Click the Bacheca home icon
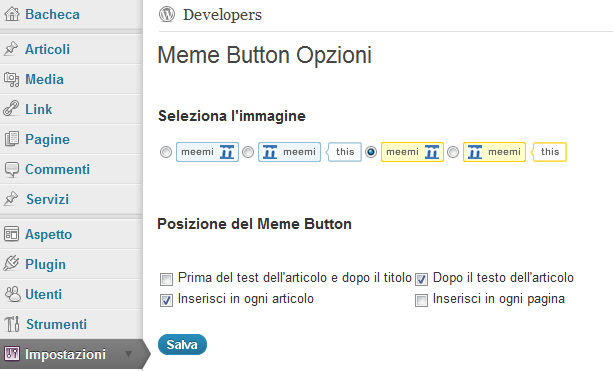 (x=12, y=14)
